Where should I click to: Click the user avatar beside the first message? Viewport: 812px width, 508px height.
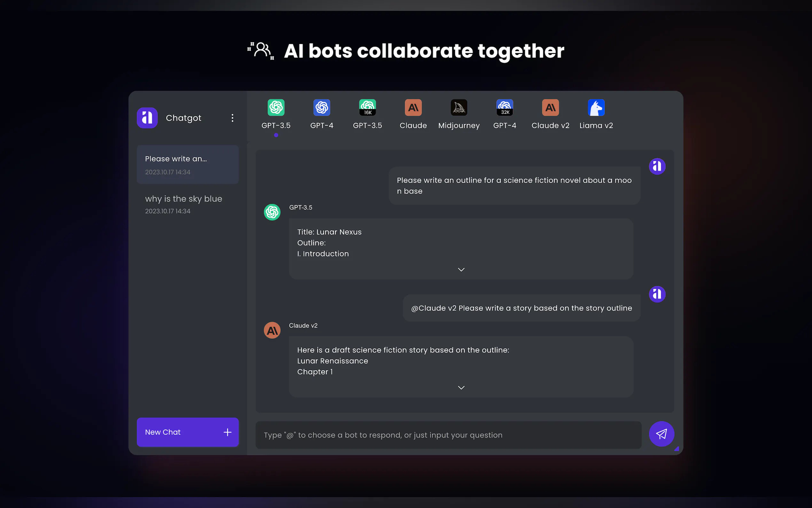click(657, 166)
